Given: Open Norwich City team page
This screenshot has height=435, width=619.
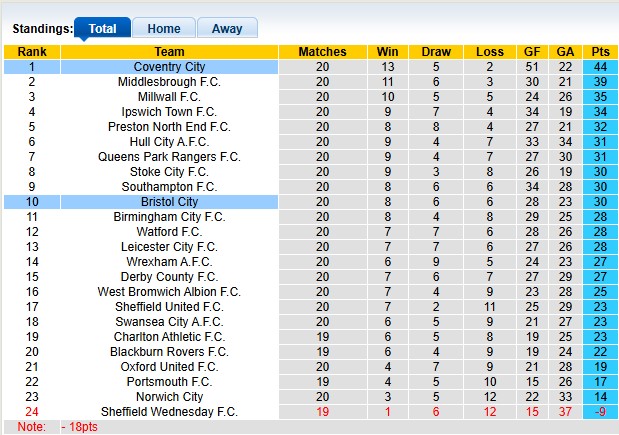Looking at the screenshot, I should 169,397.
